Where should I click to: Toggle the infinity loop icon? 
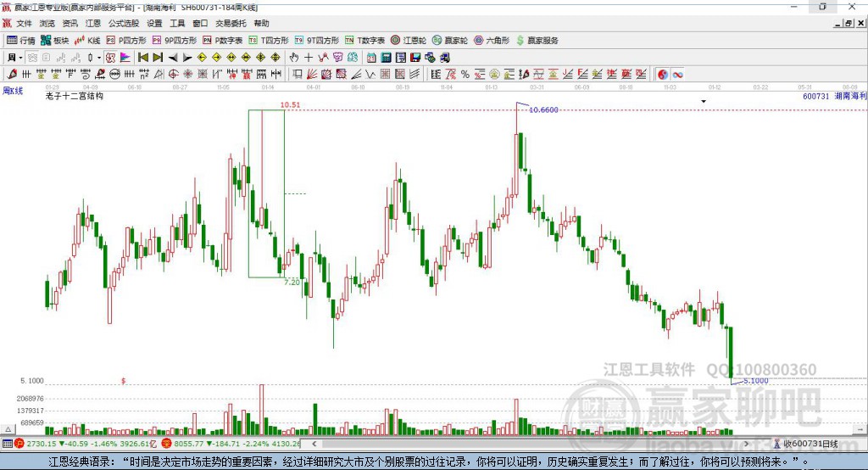(677, 75)
